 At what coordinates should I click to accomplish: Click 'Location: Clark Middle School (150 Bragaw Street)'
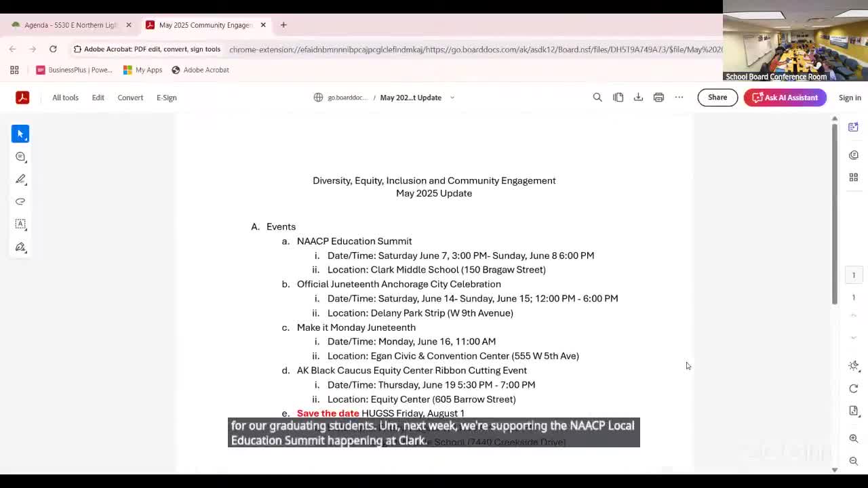436,270
